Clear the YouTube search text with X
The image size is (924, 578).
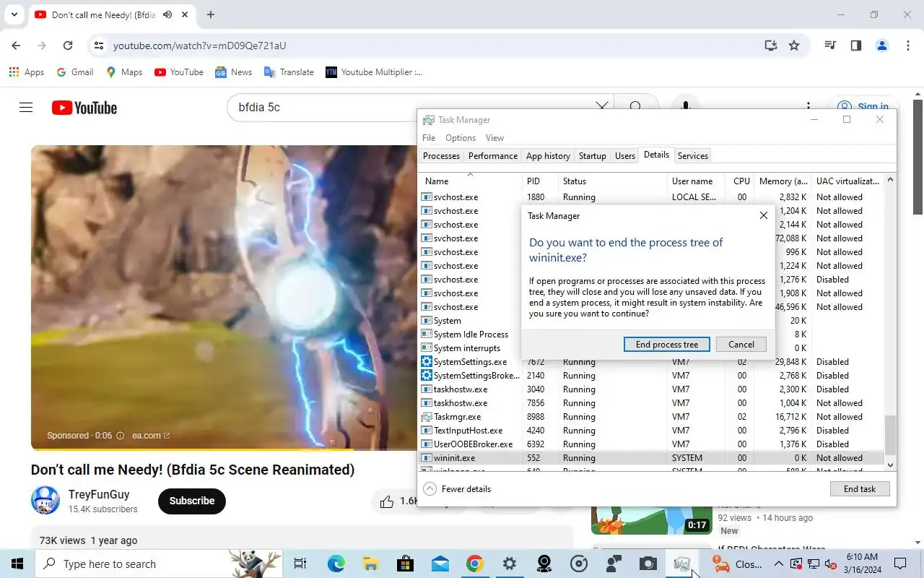(x=601, y=107)
